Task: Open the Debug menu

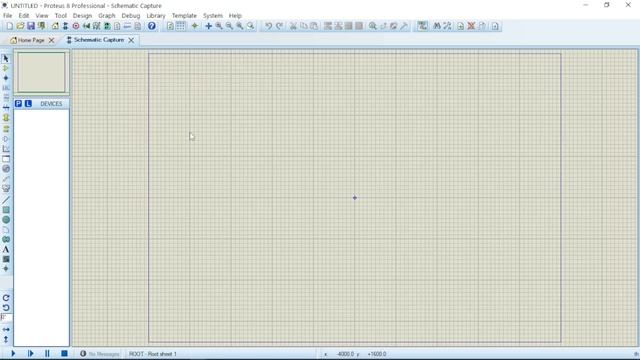Action: tap(131, 16)
